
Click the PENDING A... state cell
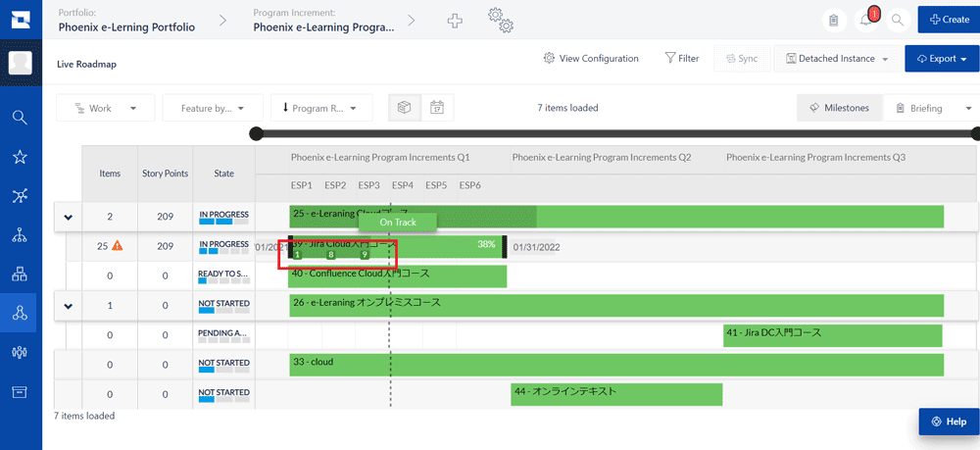pyautogui.click(x=223, y=335)
